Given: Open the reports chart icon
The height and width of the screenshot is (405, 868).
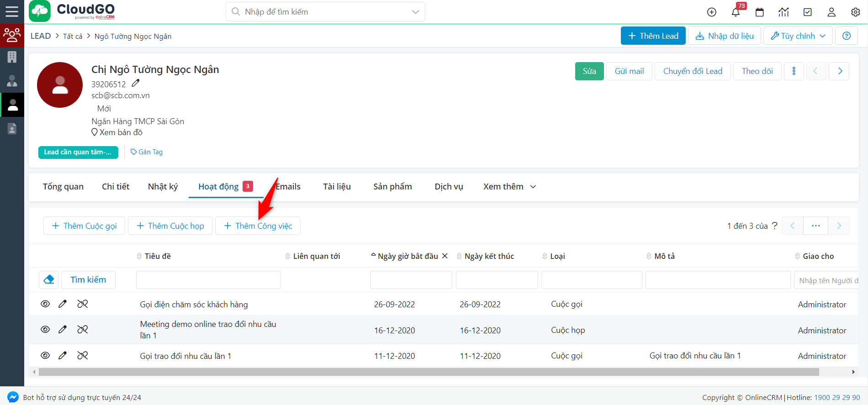Looking at the screenshot, I should pos(783,12).
